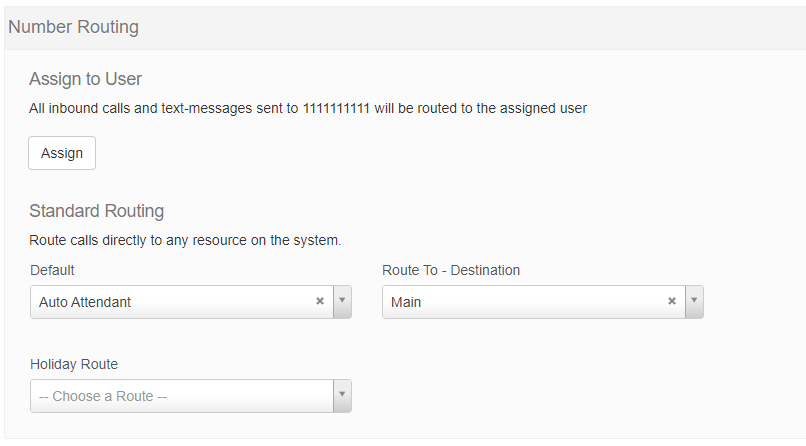Clear the Auto Attendant selection
The image size is (806, 446).
(x=320, y=301)
